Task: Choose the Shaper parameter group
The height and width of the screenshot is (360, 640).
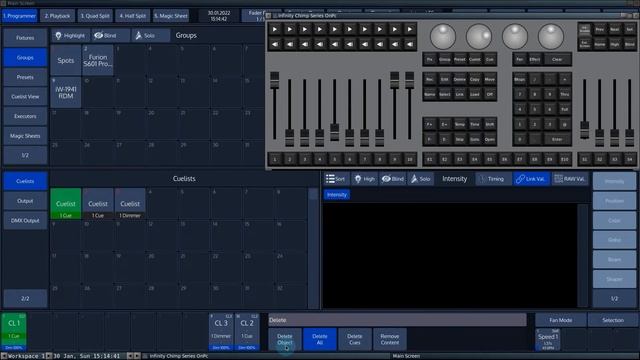Action: click(614, 279)
